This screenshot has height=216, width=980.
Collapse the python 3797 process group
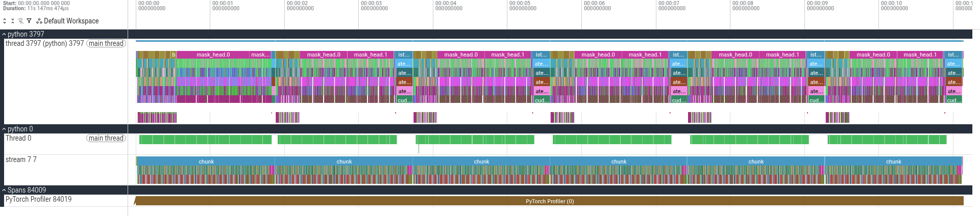4,34
